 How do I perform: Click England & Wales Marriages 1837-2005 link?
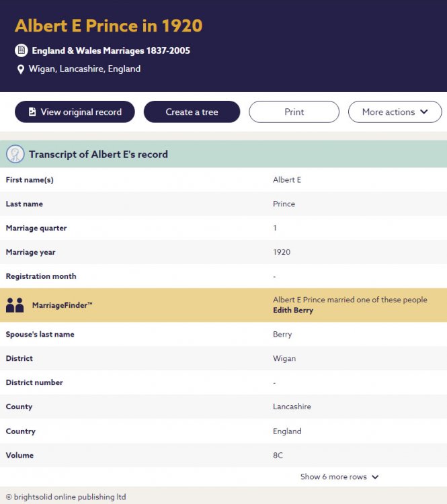point(111,50)
